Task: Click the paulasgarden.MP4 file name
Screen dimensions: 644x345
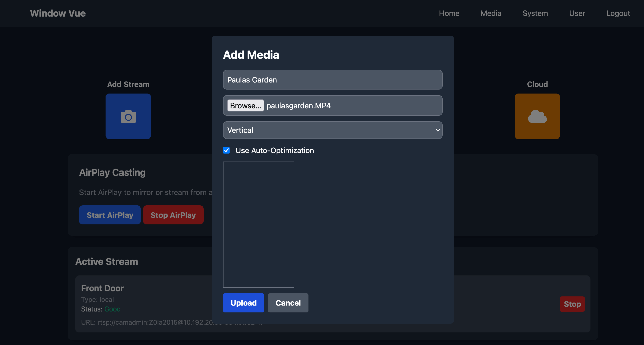Action: pyautogui.click(x=299, y=106)
